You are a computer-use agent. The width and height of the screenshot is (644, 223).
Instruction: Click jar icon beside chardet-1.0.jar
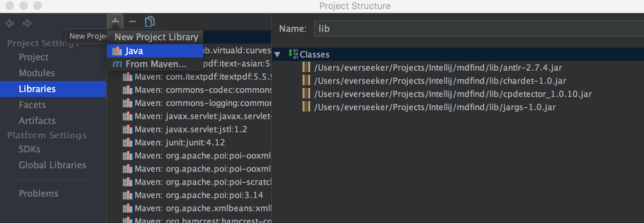(x=306, y=80)
